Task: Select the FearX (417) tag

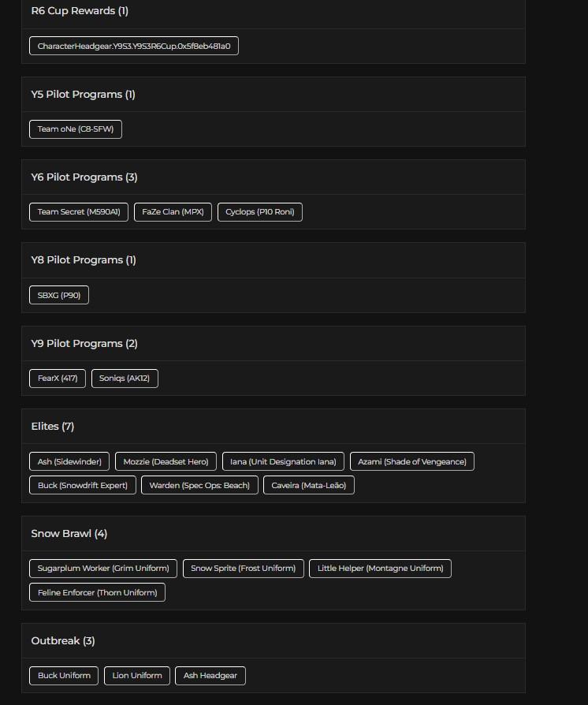Action: (x=58, y=378)
